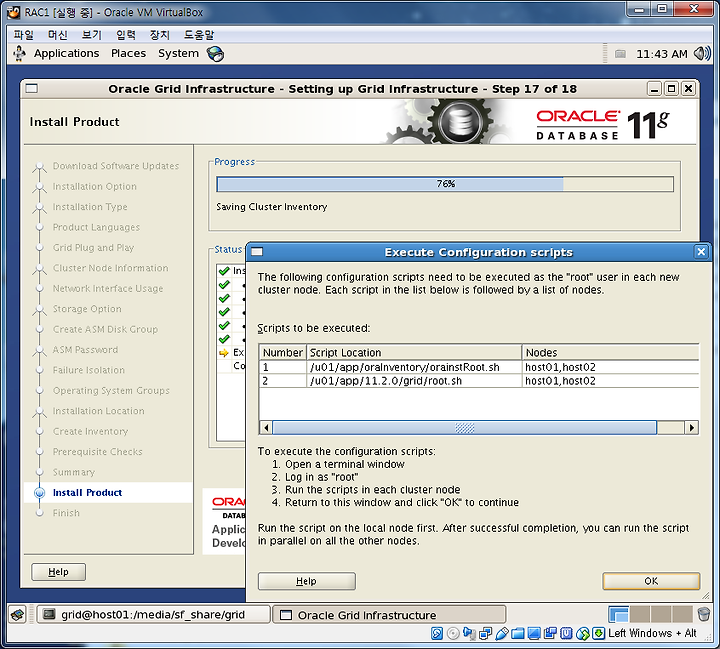Select script row 1 orainstRoot.sh

pyautogui.click(x=478, y=367)
